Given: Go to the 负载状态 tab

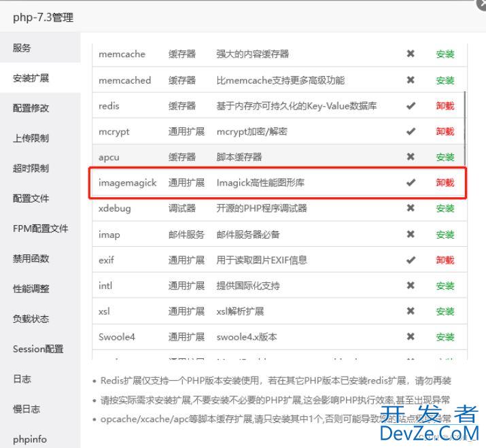Looking at the screenshot, I should click(40, 319).
